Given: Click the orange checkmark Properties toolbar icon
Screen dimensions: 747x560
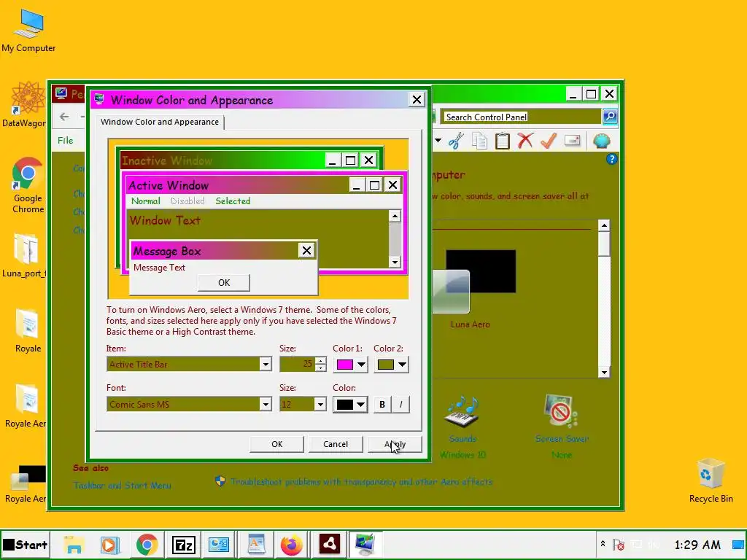Looking at the screenshot, I should [549, 141].
